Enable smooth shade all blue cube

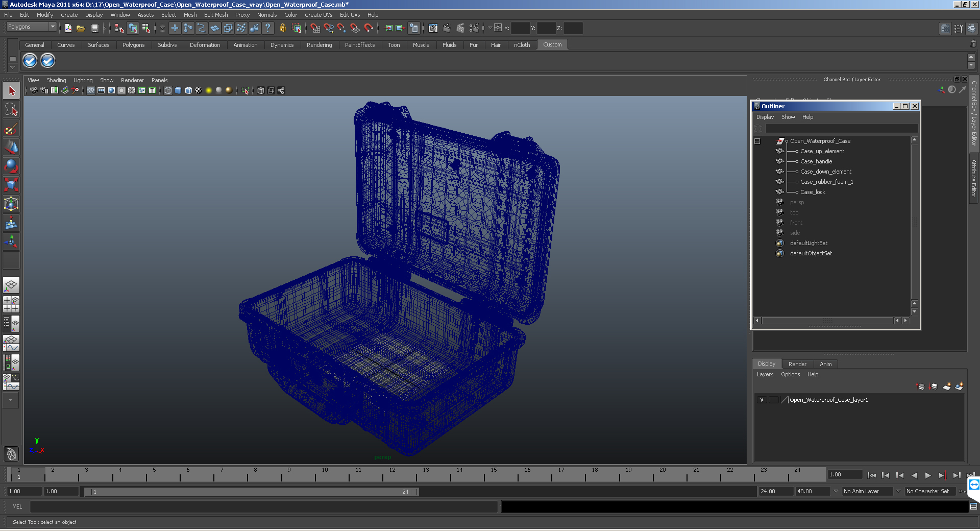click(178, 90)
